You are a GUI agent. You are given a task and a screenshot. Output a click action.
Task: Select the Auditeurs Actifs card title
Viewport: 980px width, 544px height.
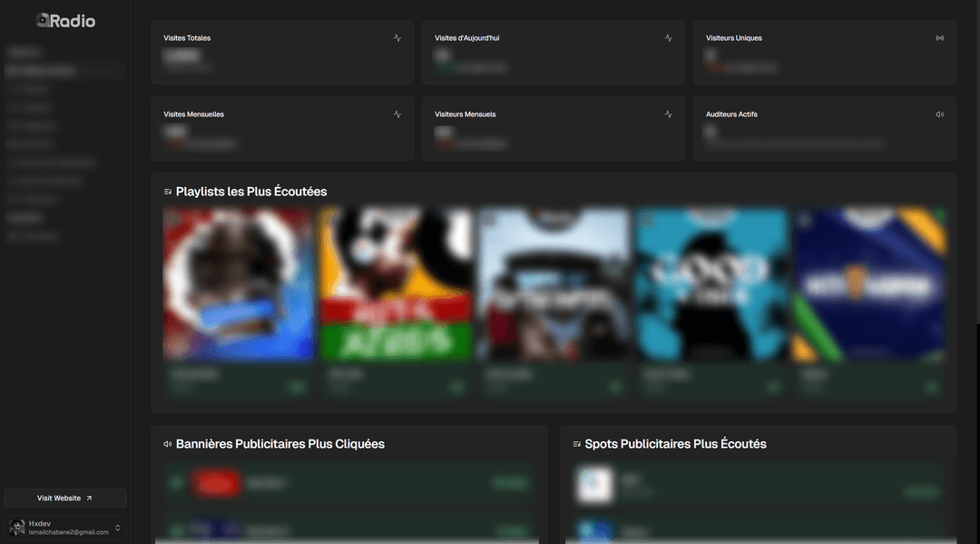point(731,114)
